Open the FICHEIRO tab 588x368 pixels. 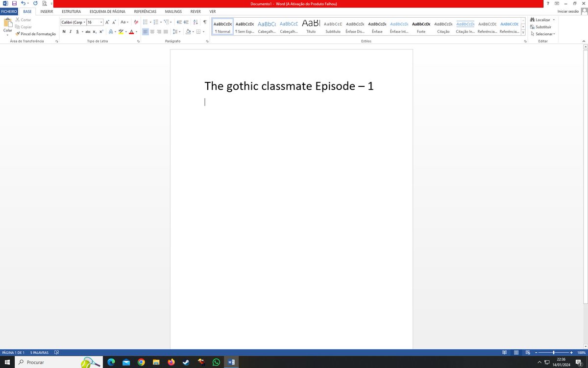(9, 11)
